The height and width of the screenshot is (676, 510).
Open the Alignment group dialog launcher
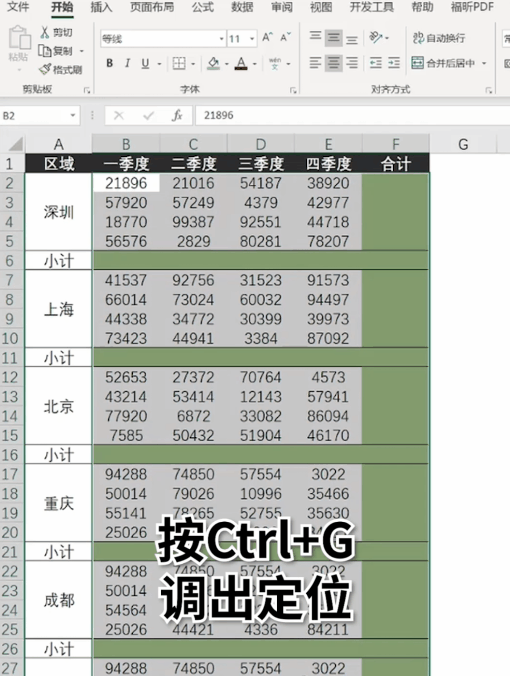(488, 90)
